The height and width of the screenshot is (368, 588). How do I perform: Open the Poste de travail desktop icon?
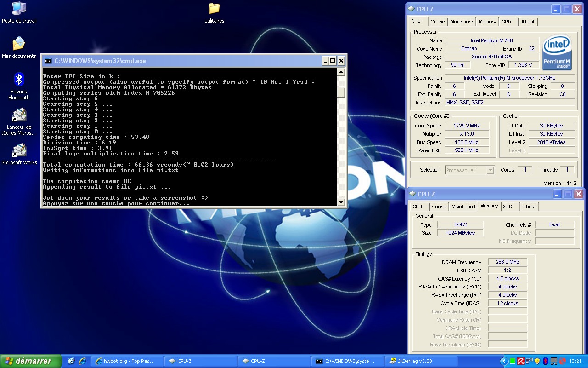19,12
